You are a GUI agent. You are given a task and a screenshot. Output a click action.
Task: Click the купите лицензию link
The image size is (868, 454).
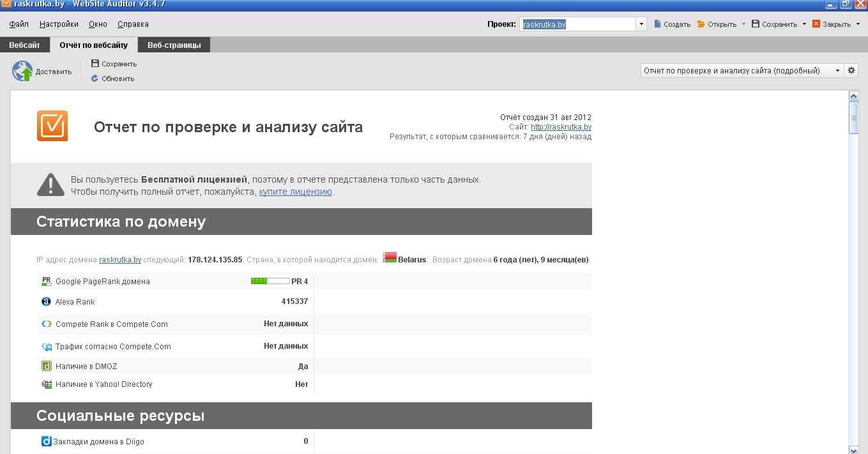coord(296,192)
